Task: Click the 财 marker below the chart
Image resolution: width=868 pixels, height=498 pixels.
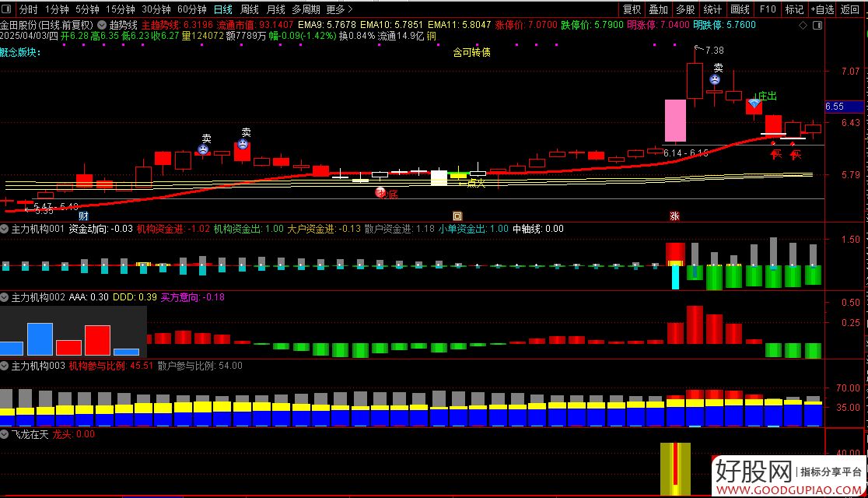Action: point(83,216)
